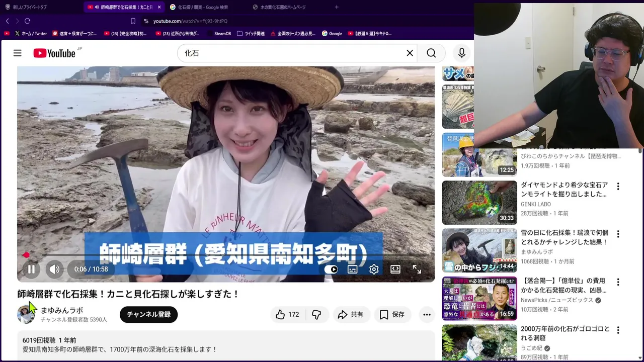Open the 【落合陽一】 video thumbnail

[x=479, y=299]
